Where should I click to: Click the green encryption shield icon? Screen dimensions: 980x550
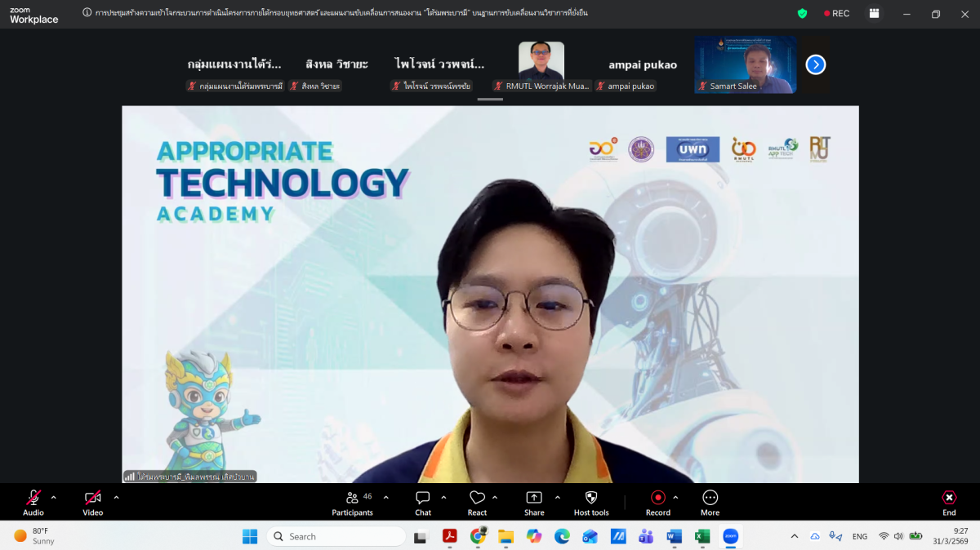(802, 13)
